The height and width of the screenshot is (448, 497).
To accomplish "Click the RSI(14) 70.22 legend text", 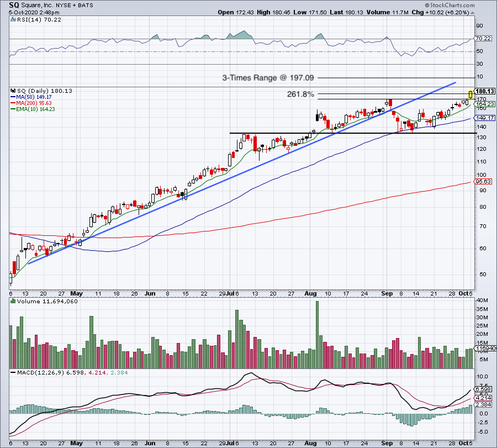I will 39,20.
